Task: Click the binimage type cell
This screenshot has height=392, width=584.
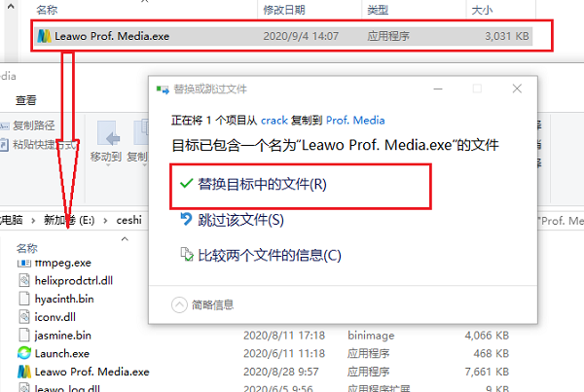Action: [371, 336]
